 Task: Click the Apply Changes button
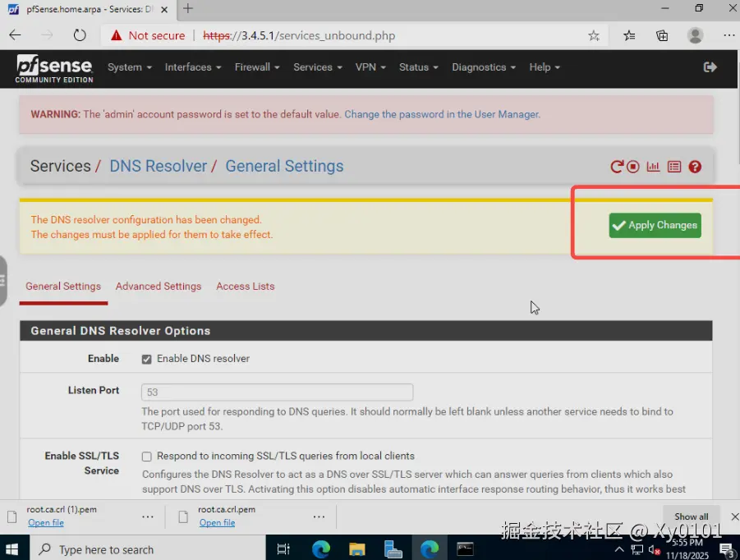[x=655, y=226]
